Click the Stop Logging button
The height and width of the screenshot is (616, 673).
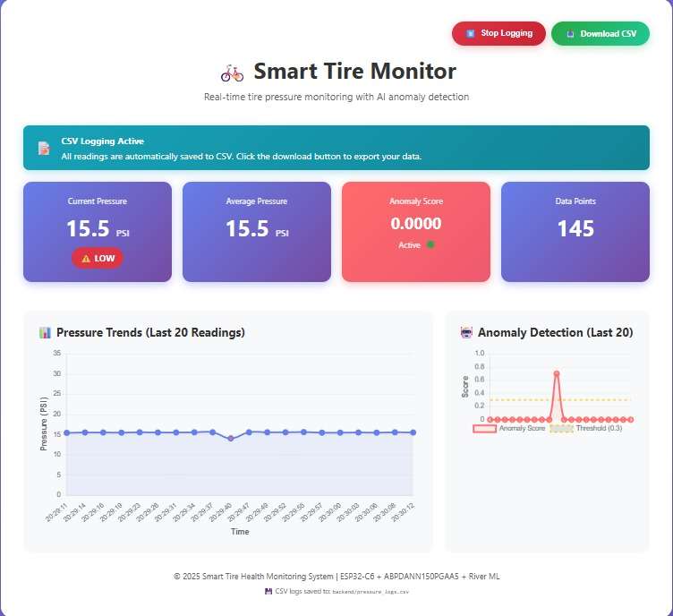pyautogui.click(x=498, y=33)
